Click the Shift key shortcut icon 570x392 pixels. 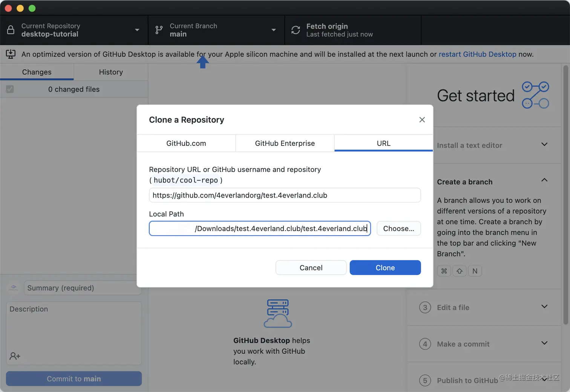(460, 271)
